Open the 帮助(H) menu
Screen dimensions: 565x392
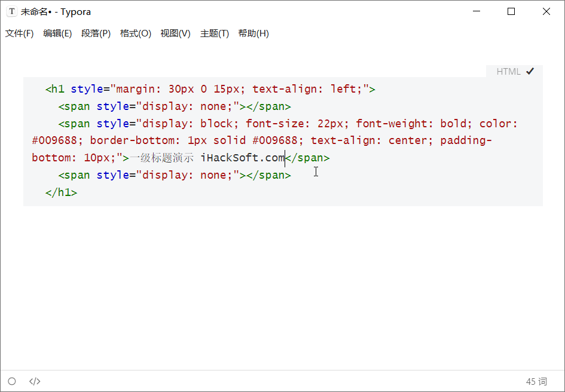point(254,33)
